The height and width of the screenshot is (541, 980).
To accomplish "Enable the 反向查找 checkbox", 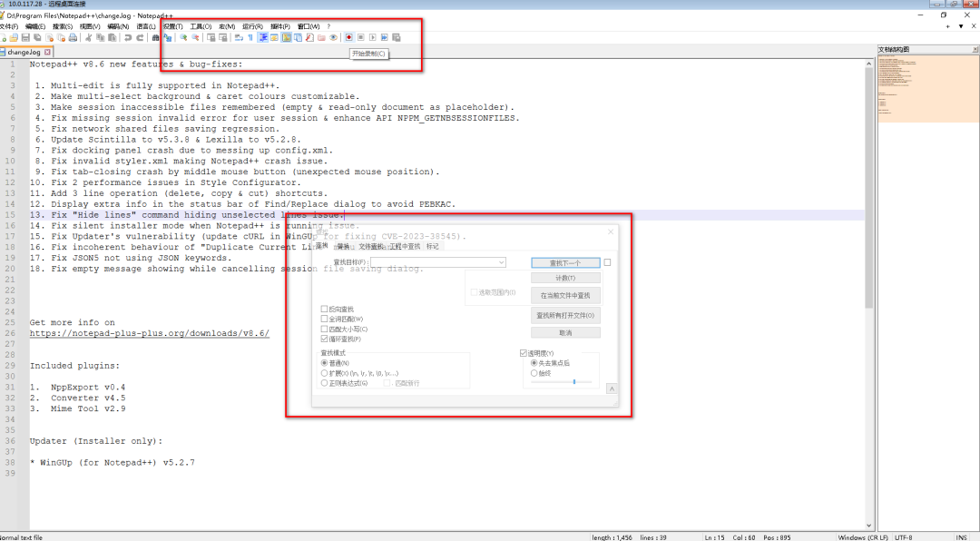I will tap(324, 309).
